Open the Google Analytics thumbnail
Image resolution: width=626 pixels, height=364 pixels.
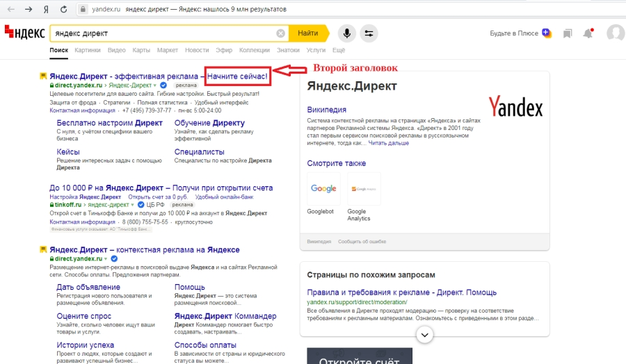tap(364, 188)
